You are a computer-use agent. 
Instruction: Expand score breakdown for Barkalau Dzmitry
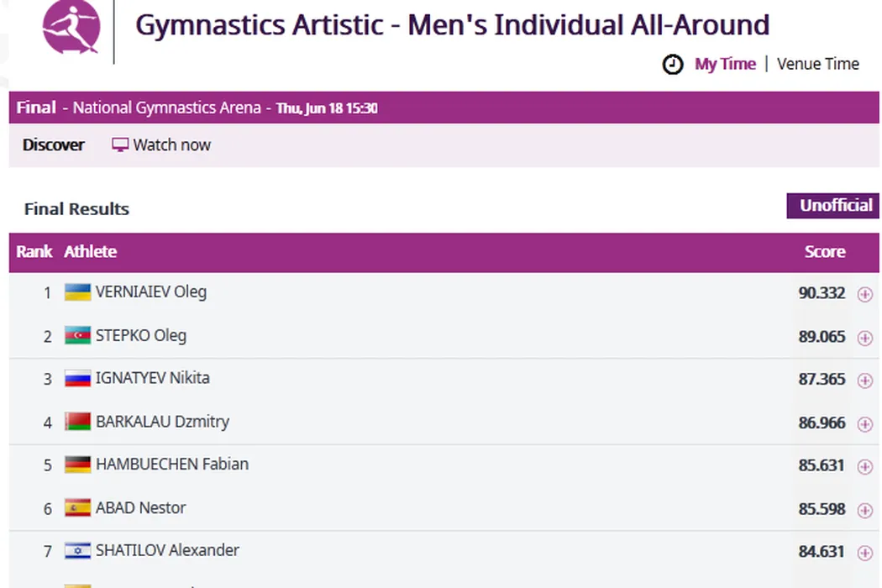point(864,424)
